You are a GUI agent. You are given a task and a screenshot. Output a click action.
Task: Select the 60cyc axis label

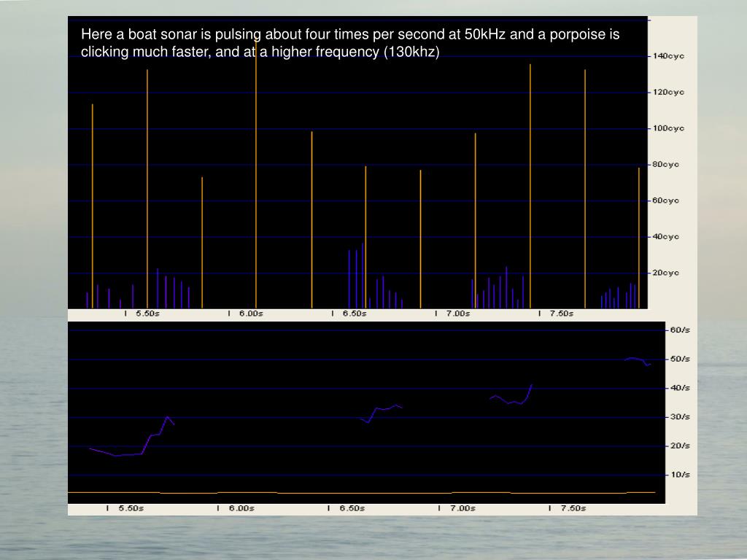click(665, 201)
